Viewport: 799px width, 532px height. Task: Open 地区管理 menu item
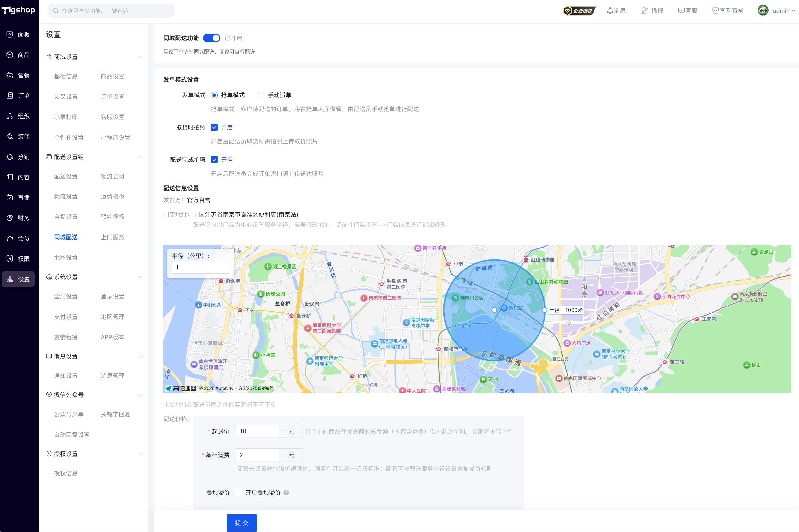(x=113, y=317)
